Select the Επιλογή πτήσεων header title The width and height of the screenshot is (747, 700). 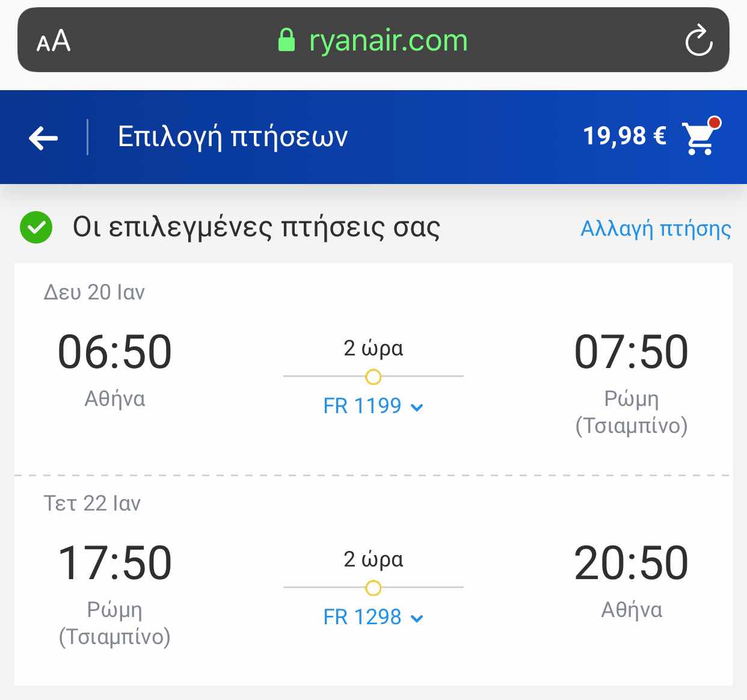pyautogui.click(x=233, y=137)
